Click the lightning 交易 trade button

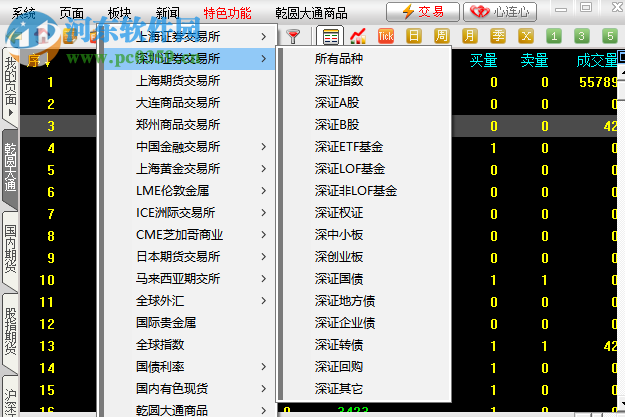[423, 12]
